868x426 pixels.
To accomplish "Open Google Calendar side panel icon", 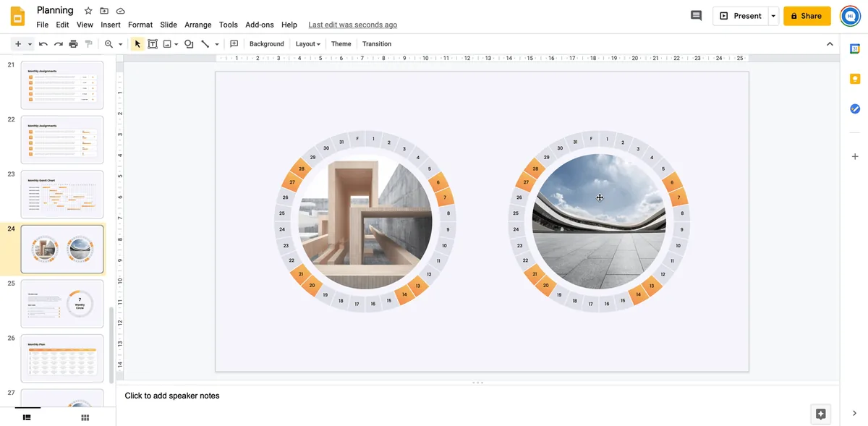I will click(855, 49).
